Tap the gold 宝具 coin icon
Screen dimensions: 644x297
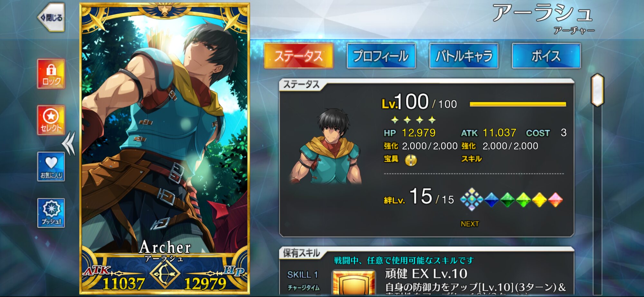pos(411,160)
